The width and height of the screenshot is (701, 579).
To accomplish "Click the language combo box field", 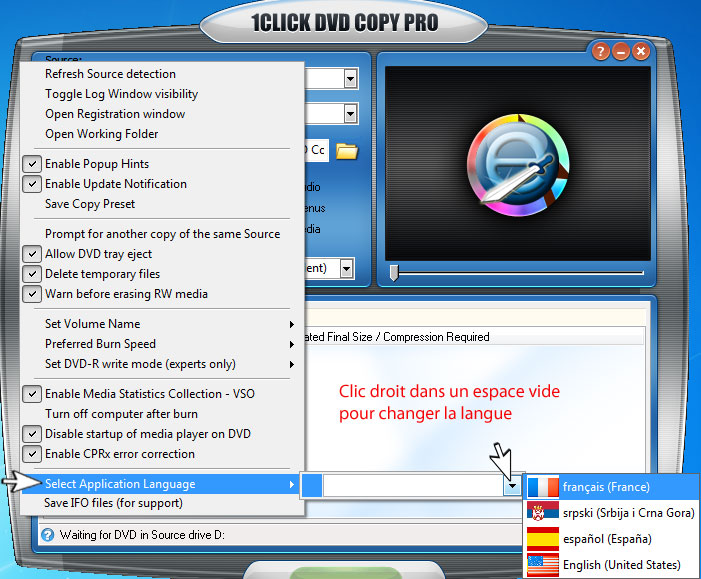I will tap(413, 486).
